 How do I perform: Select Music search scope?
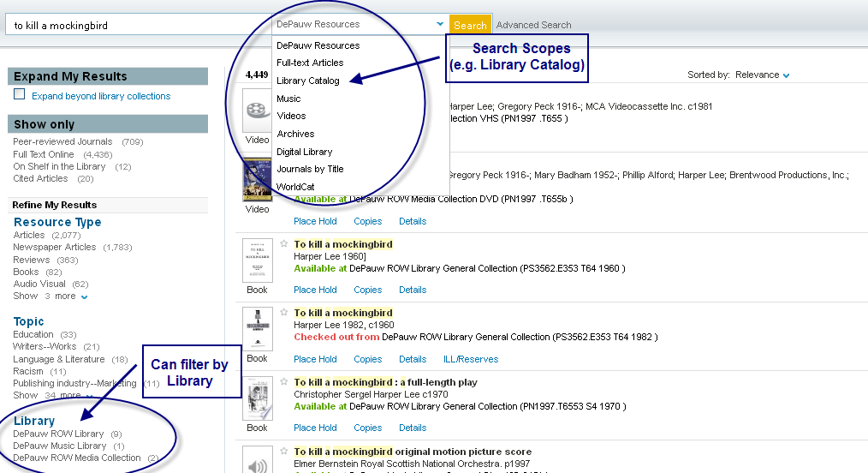point(288,99)
